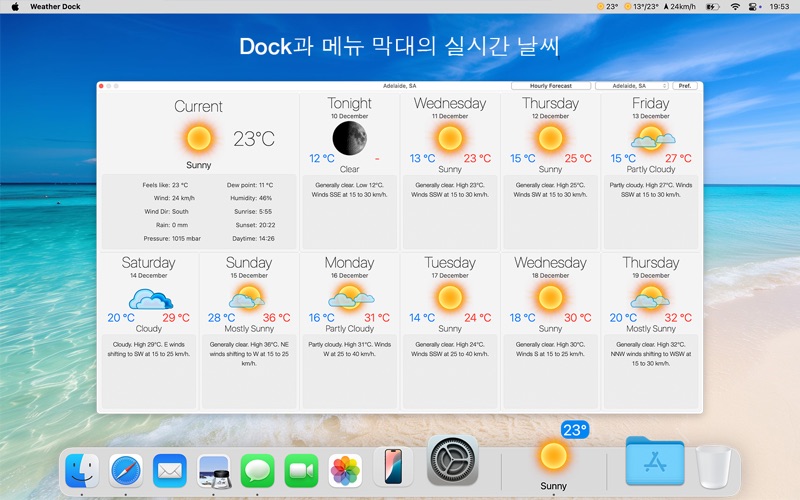Open System Settings in the Dock
The image size is (800, 500).
(x=453, y=460)
